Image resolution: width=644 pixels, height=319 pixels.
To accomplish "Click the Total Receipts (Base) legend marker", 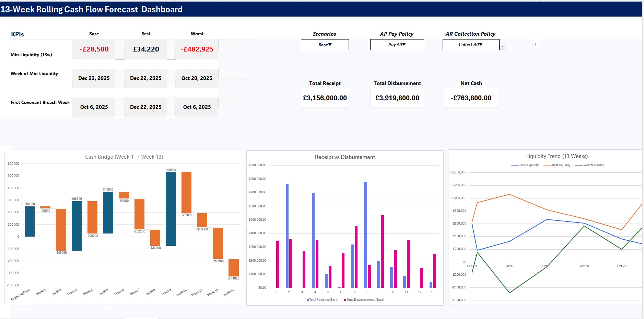I will point(308,300).
